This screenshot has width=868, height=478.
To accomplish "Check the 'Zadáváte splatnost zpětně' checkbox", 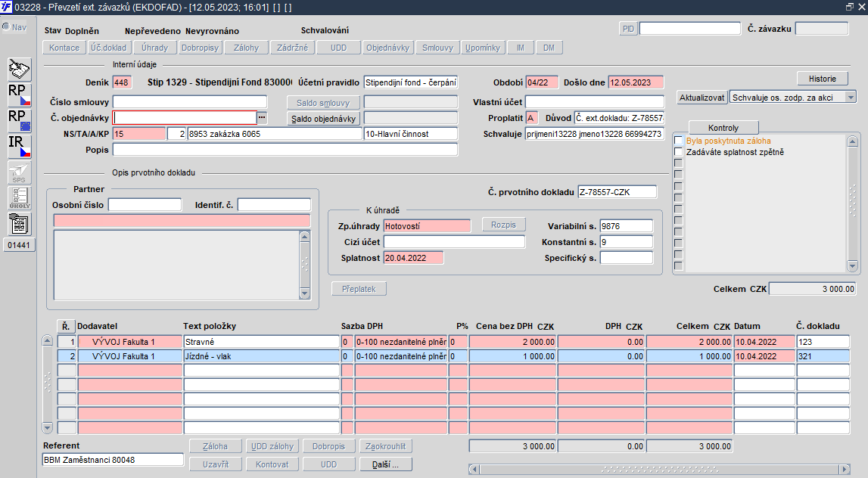I will click(x=679, y=152).
